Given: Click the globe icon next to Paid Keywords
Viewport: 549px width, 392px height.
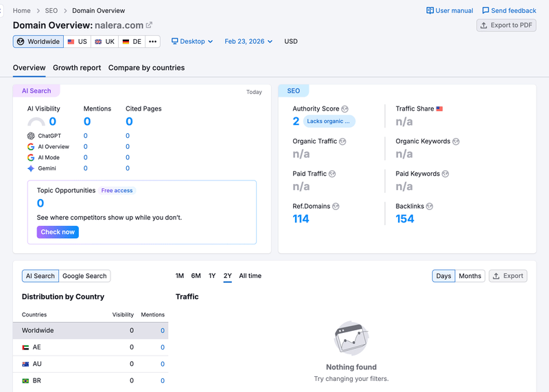Looking at the screenshot, I should tap(445, 174).
